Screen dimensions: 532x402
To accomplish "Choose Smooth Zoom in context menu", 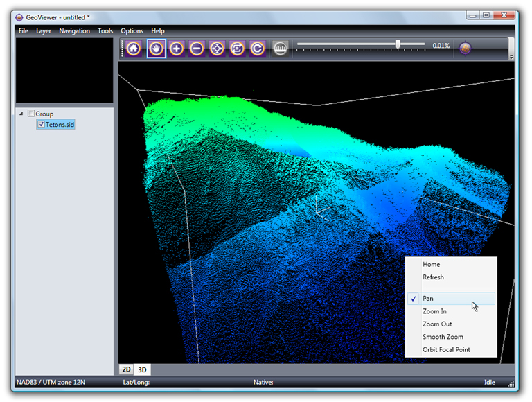I will tap(451, 337).
